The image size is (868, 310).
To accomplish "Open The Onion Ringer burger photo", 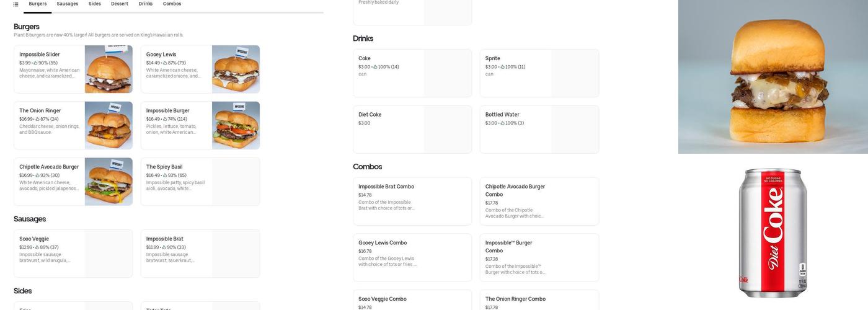I will coord(108,125).
